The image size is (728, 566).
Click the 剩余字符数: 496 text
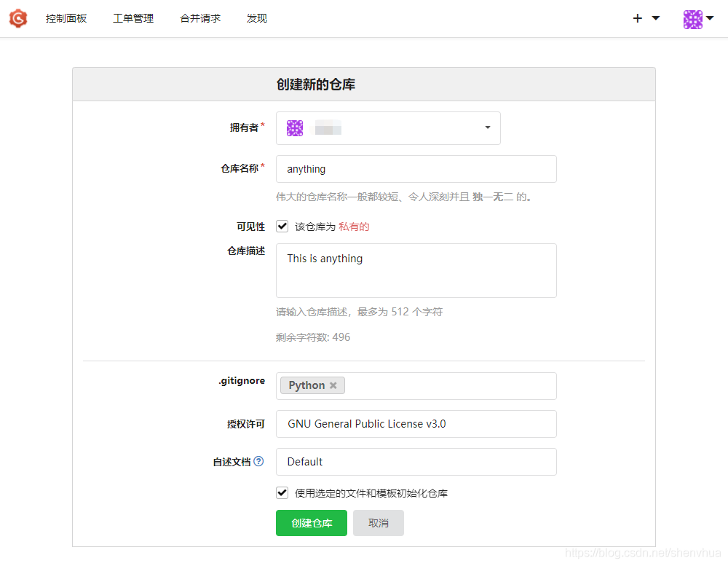(x=313, y=337)
